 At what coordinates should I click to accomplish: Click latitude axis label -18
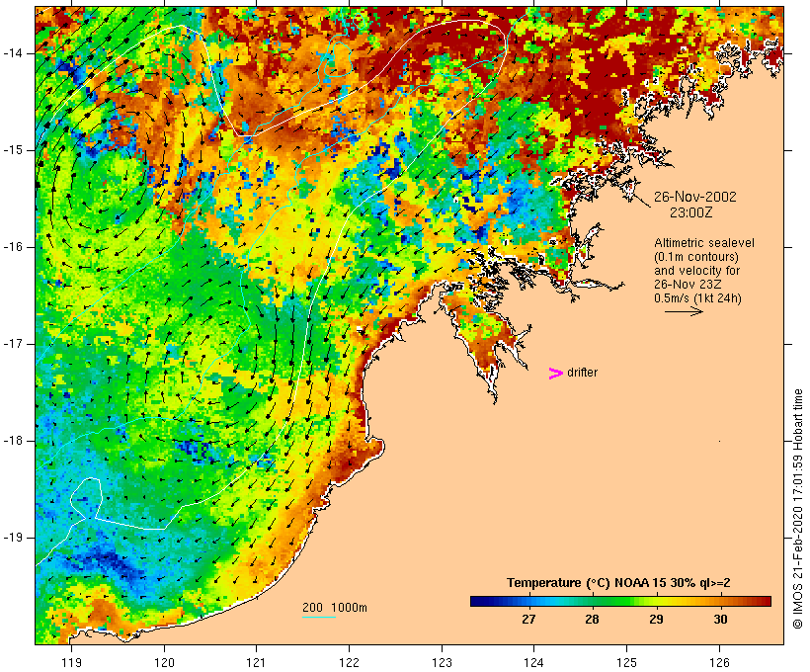12,441
